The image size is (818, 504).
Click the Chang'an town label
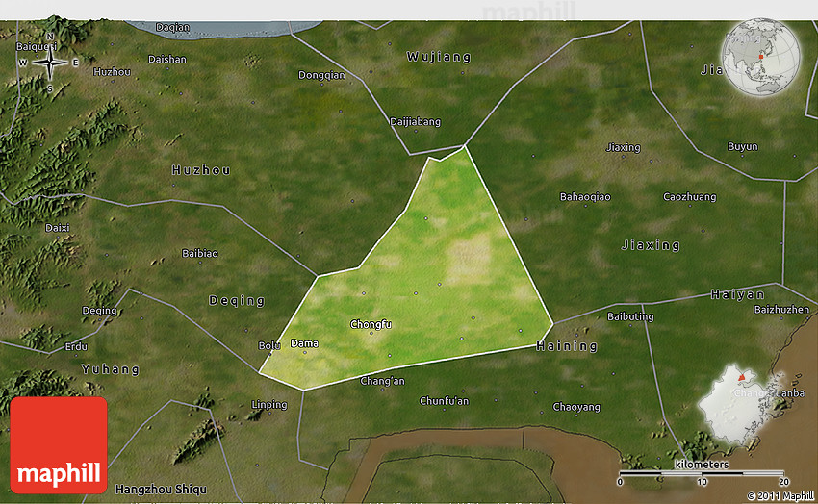point(382,382)
